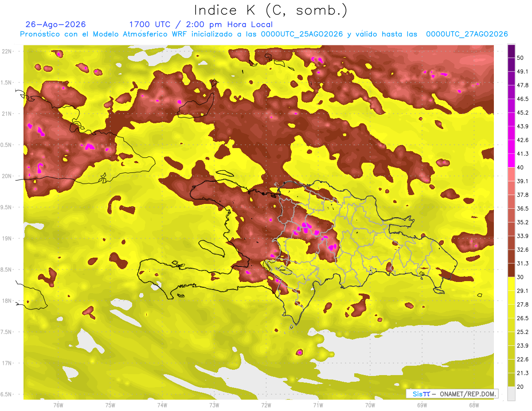Click the '21N' latitude axis label
The width and height of the screenshot is (532, 411).
tap(8, 114)
